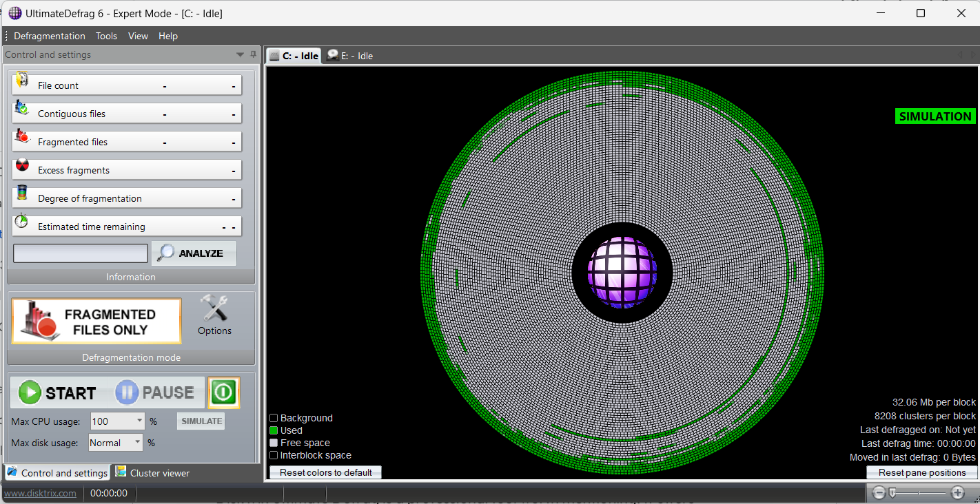Click the Contiguous files icon
Image resolution: width=980 pixels, height=504 pixels.
tap(22, 108)
